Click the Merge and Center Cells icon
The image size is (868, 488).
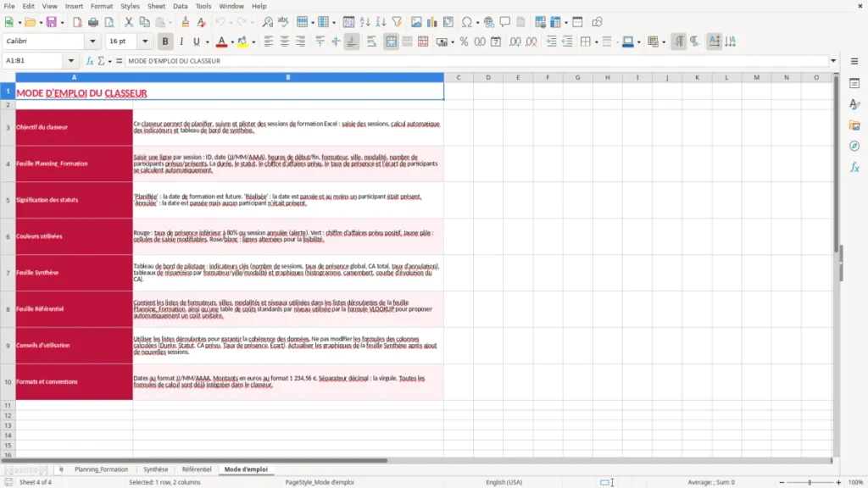click(x=391, y=42)
